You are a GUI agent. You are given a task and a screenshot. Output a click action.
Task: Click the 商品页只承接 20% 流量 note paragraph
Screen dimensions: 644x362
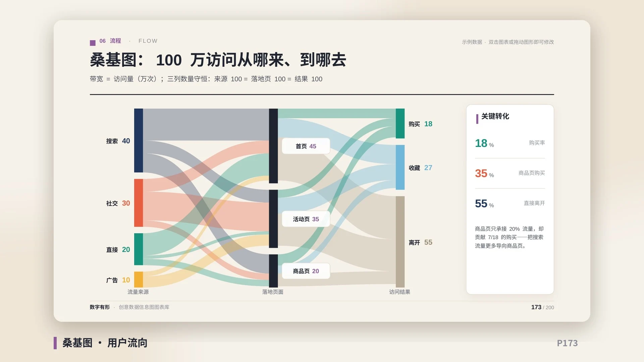(509, 237)
